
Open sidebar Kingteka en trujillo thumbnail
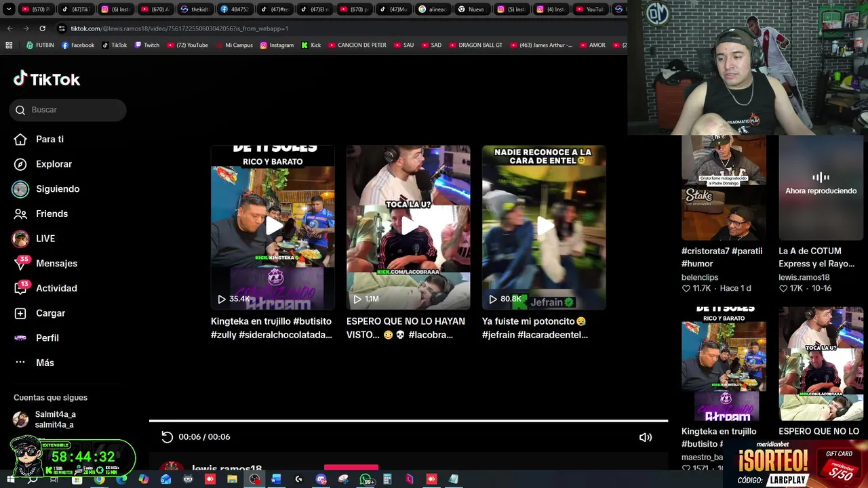[724, 363]
